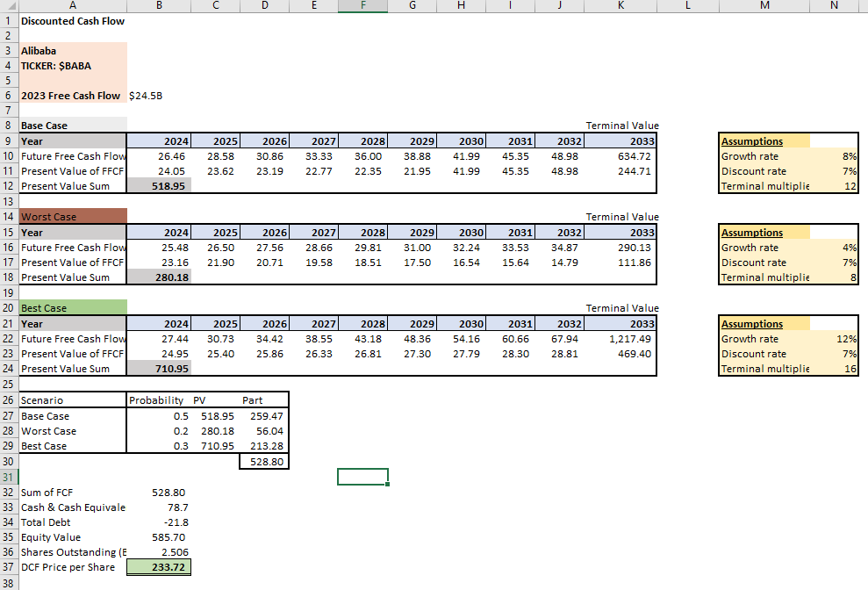Select the Worst Case probability 0.2 cell
This screenshot has height=590, width=868.
coord(160,431)
